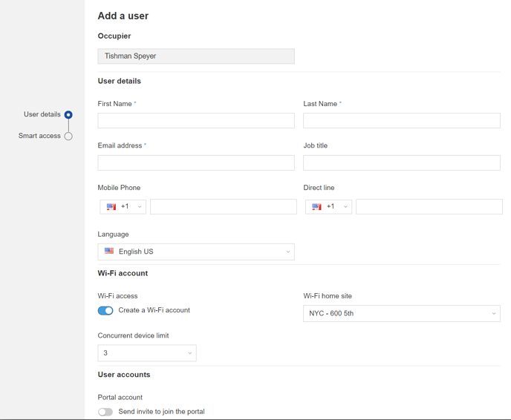Click into the First Name field
The width and height of the screenshot is (511, 420).
196,121
